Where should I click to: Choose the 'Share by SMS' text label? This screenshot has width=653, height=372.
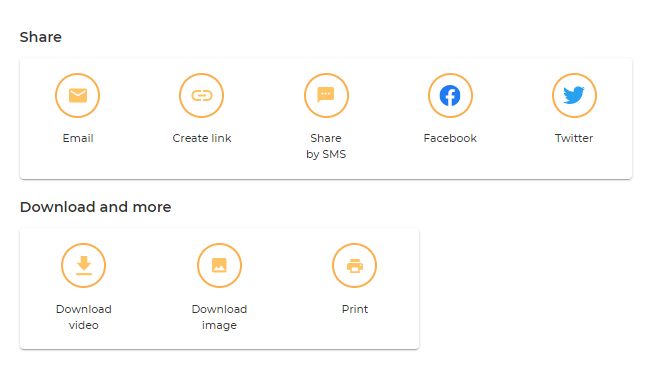tap(326, 146)
